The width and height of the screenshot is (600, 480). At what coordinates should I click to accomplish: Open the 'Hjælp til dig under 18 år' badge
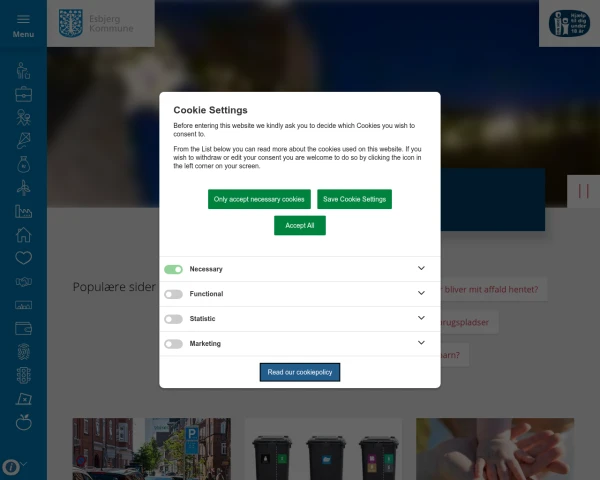click(569, 23)
